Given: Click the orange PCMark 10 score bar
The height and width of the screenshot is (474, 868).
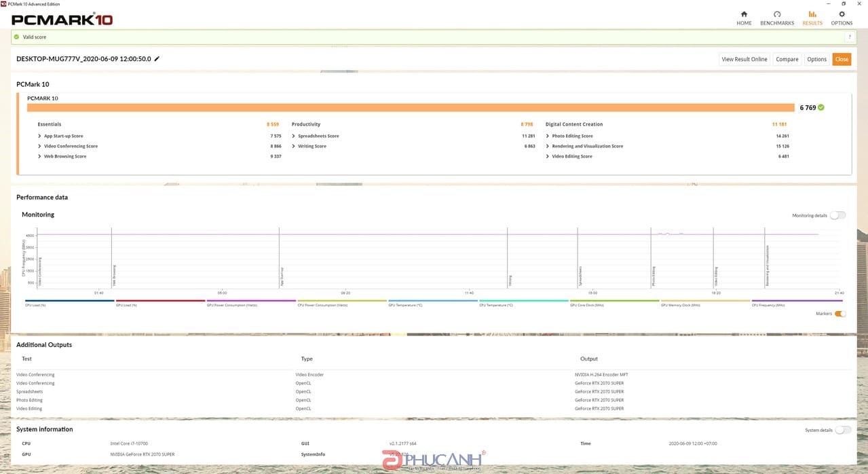Looking at the screenshot, I should point(411,107).
